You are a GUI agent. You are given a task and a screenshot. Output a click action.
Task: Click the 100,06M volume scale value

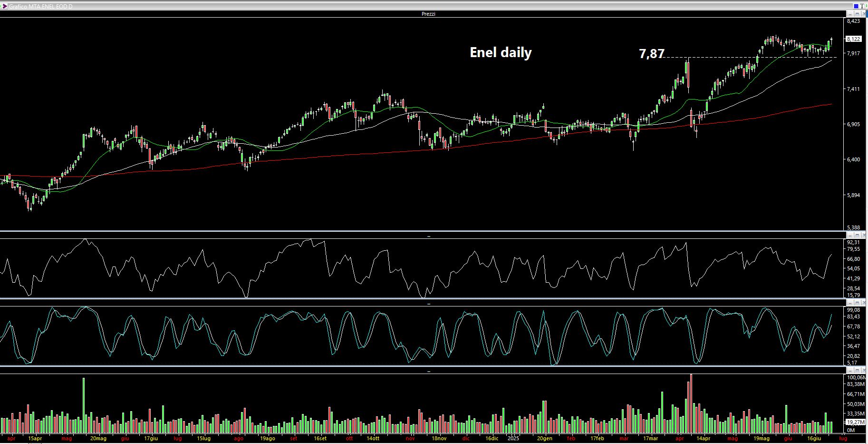click(x=856, y=377)
